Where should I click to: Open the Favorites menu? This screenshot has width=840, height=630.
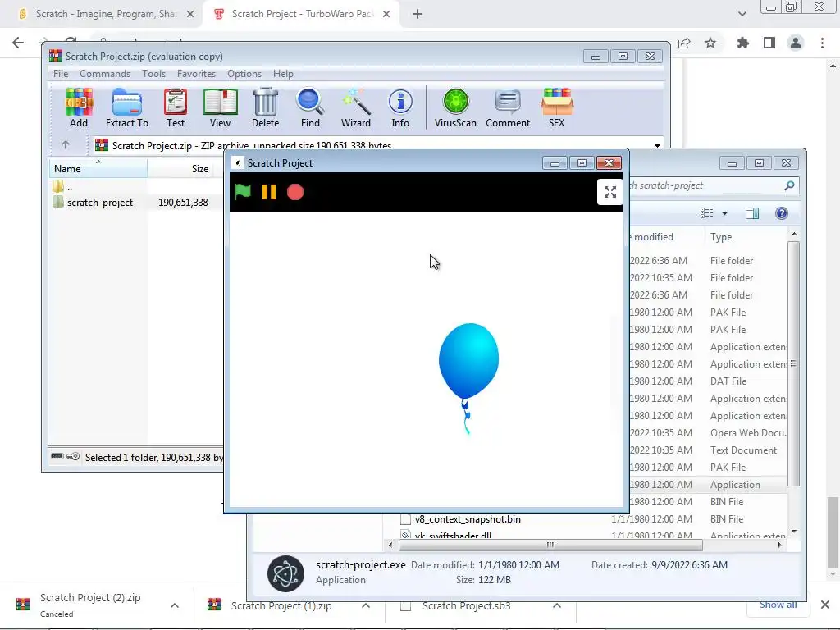click(x=196, y=73)
